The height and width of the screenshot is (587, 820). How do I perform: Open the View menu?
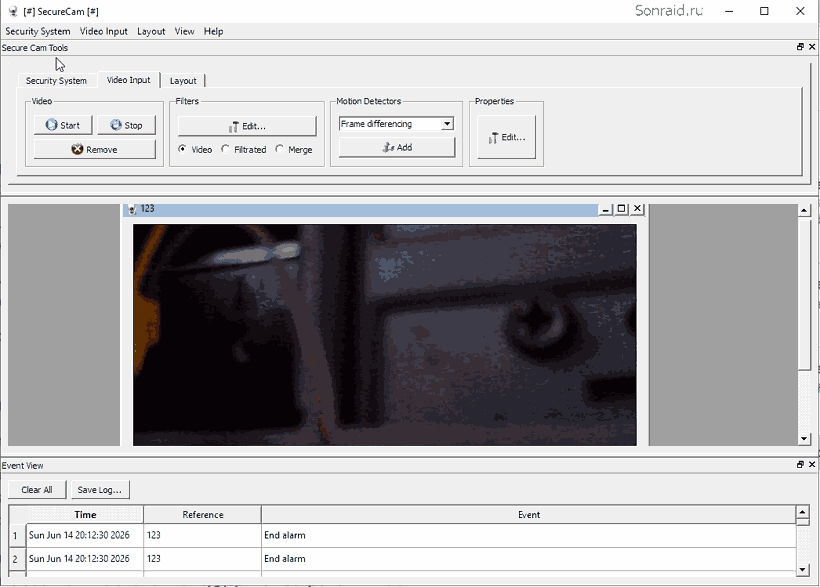click(x=184, y=31)
